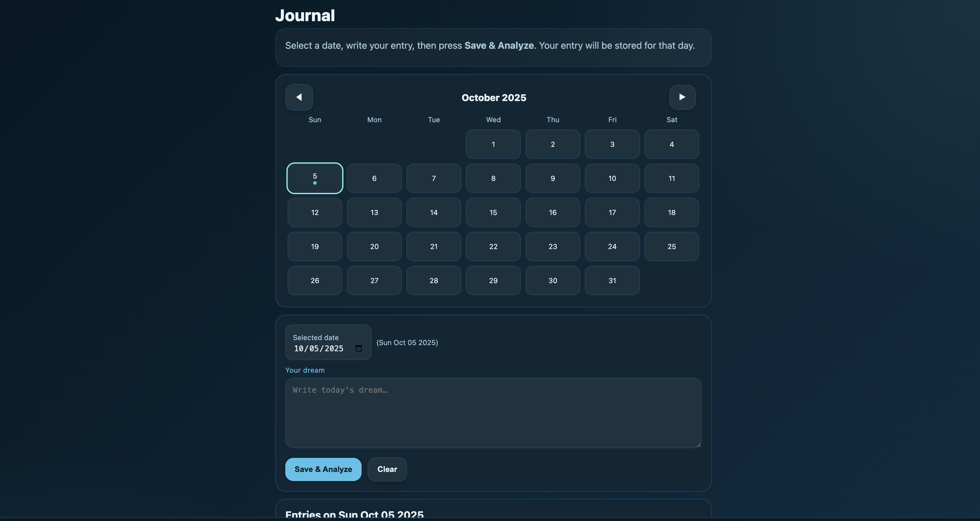Select October 15 on calendar

point(493,212)
